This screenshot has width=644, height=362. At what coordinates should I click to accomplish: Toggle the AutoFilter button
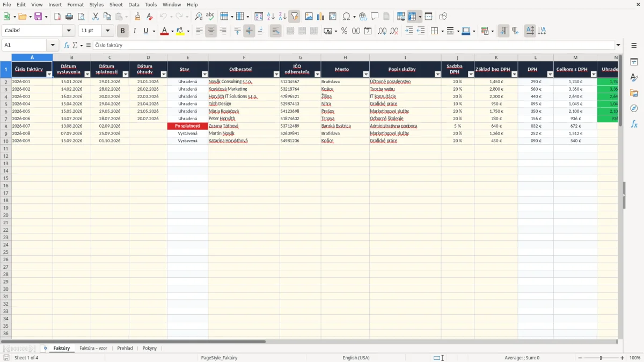tap(294, 17)
